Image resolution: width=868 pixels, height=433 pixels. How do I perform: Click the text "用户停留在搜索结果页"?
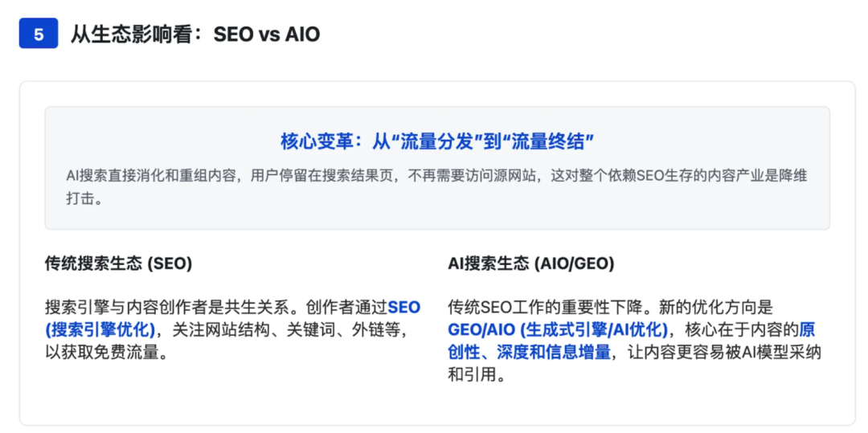[x=325, y=176]
